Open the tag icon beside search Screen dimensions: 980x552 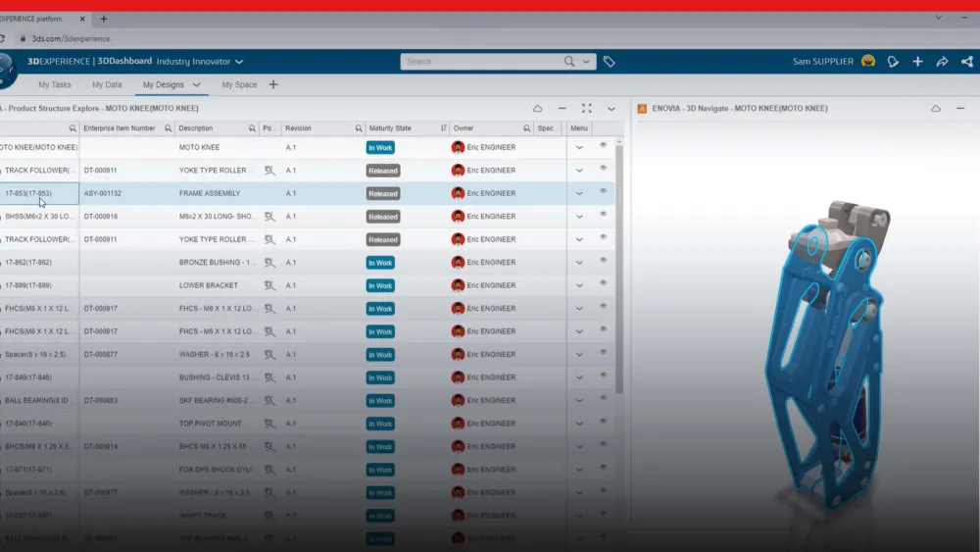(x=609, y=61)
